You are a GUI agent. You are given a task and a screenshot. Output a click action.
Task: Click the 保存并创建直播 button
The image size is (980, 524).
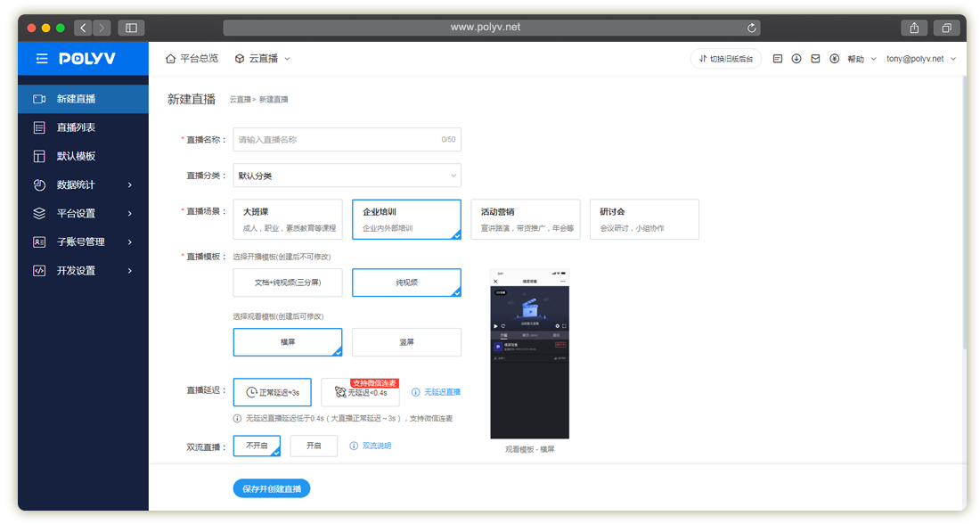272,488
